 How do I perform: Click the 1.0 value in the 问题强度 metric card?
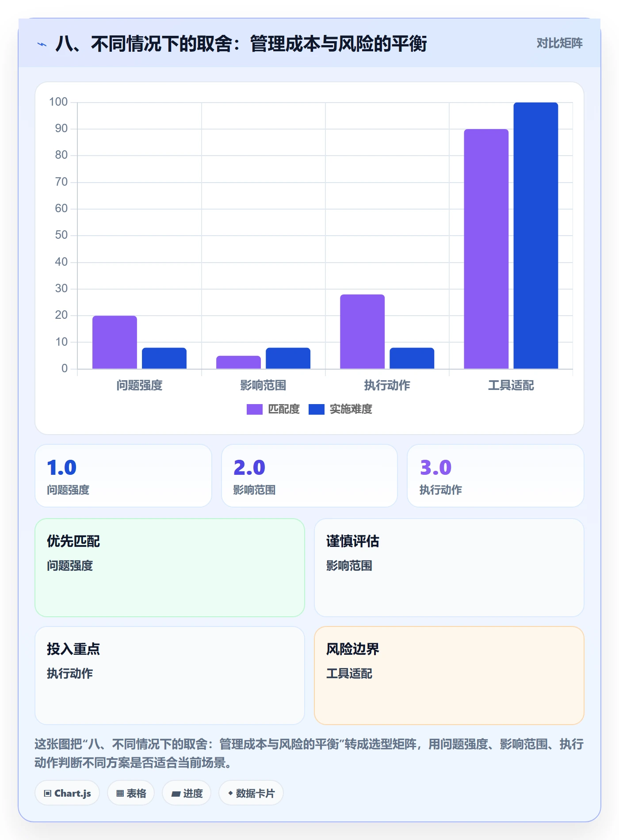tap(62, 468)
